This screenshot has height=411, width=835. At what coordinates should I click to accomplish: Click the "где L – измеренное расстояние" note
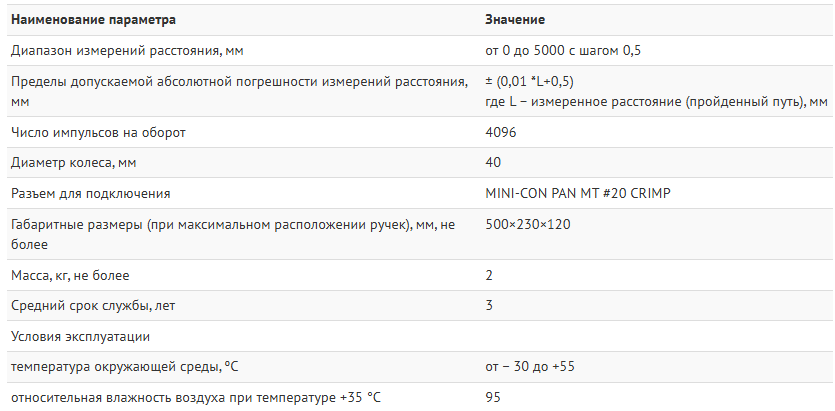(656, 101)
